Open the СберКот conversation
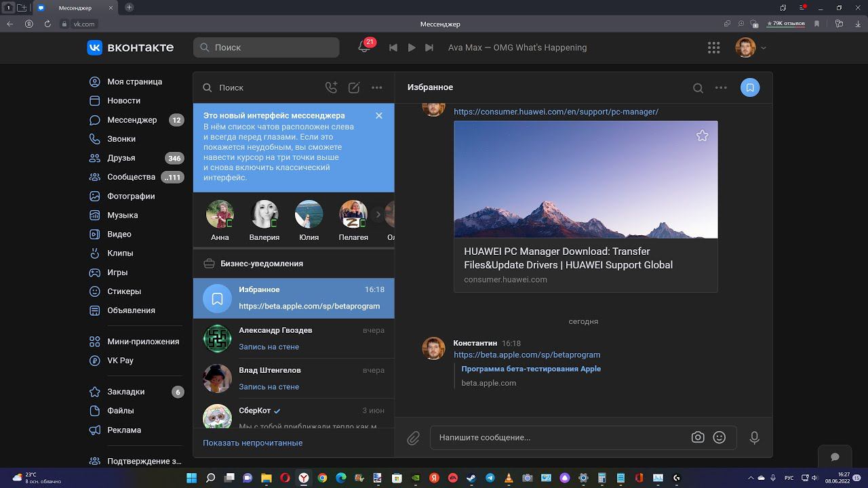 coord(294,413)
